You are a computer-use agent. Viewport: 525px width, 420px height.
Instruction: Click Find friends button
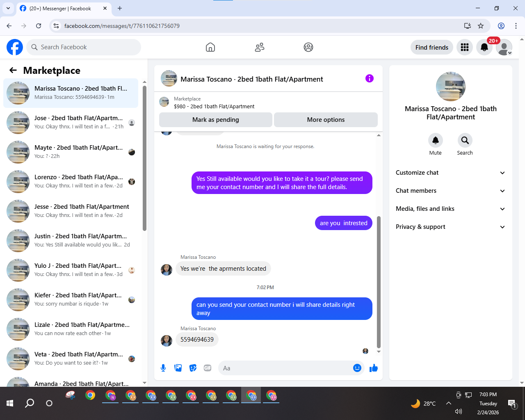pos(432,47)
